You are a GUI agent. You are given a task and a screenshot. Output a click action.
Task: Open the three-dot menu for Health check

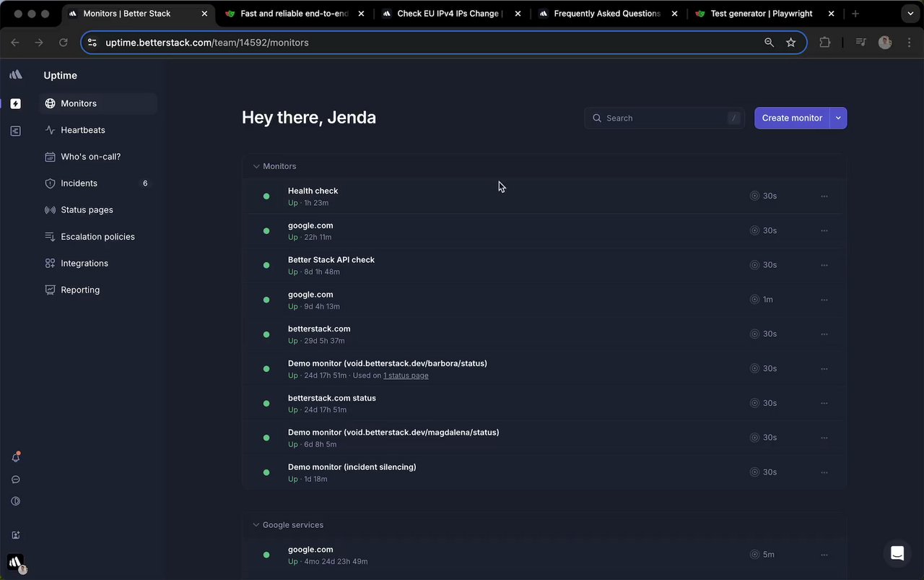[x=824, y=196]
